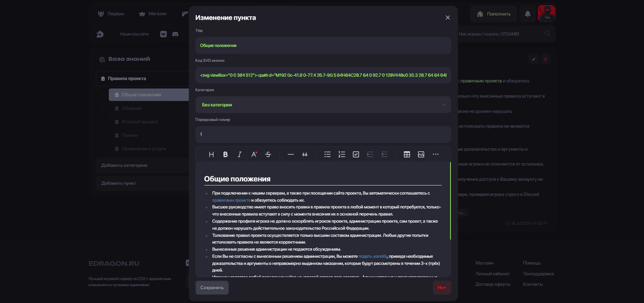
Task: Insert a task checkbox list
Action: (x=356, y=155)
